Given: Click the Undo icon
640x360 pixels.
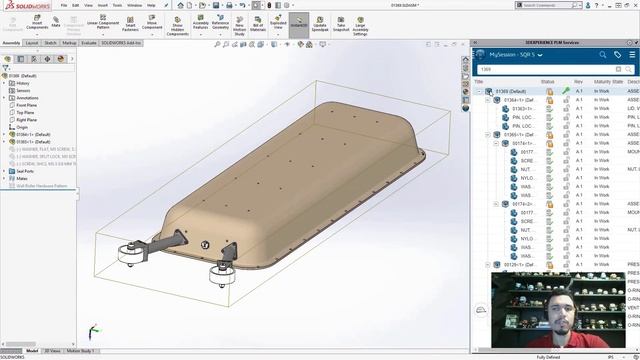Looking at the screenshot, I should click(x=242, y=5).
